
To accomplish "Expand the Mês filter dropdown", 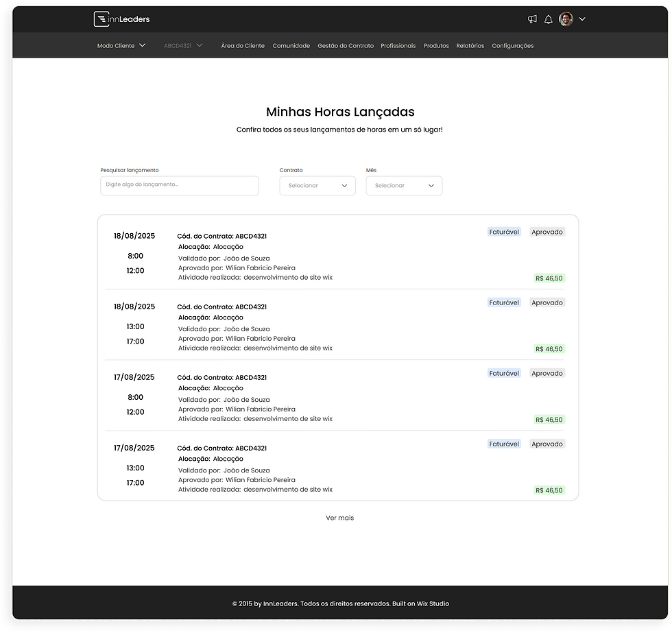I will [404, 186].
